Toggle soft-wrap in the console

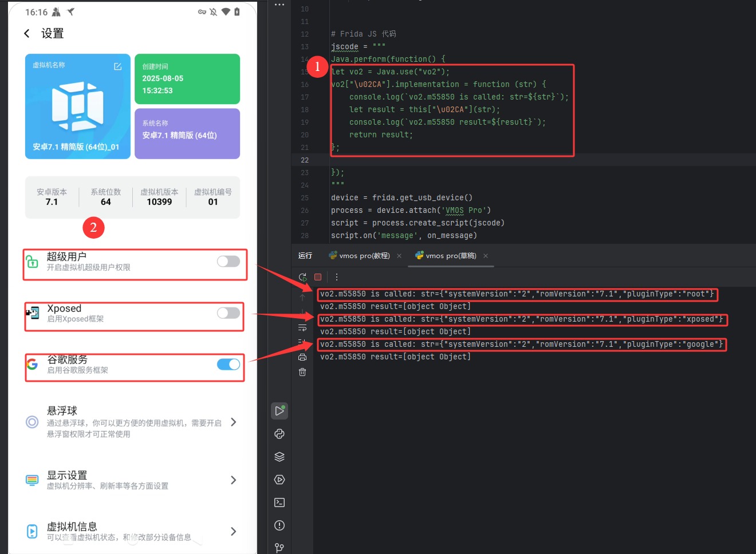pyautogui.click(x=302, y=328)
